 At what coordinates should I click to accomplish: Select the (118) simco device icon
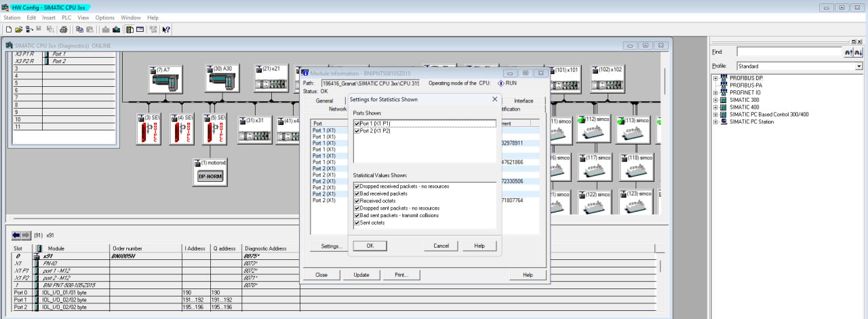(636, 167)
